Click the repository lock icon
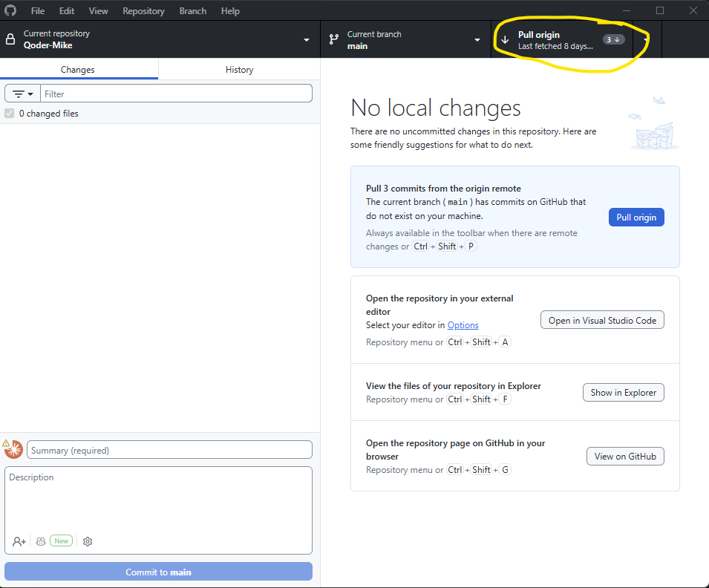This screenshot has height=588, width=709. pos(10,40)
